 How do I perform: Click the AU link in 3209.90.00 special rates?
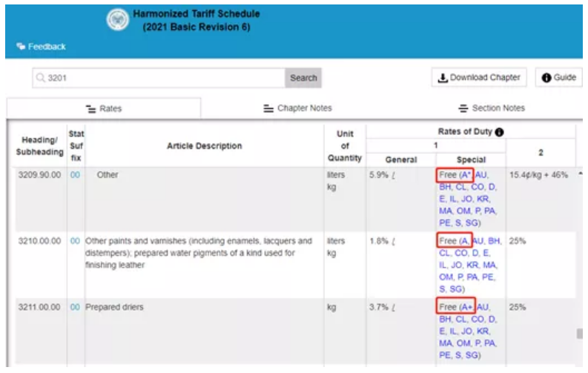(x=481, y=175)
